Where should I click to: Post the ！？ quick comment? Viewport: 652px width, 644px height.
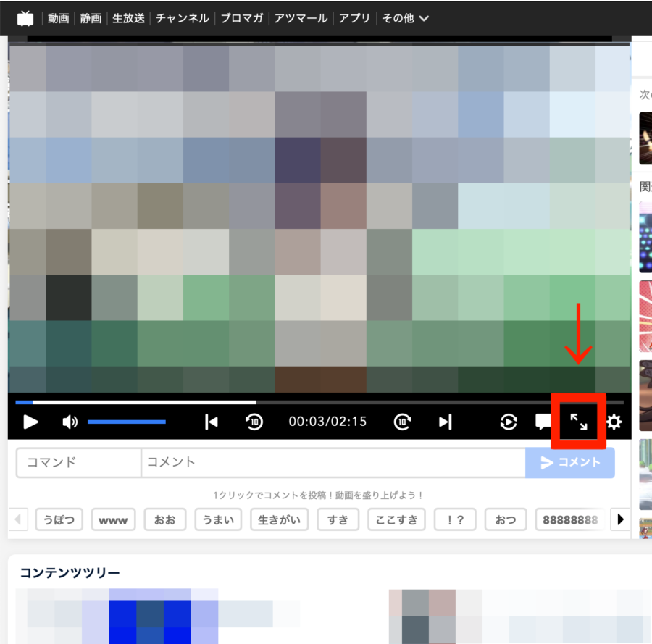[455, 519]
